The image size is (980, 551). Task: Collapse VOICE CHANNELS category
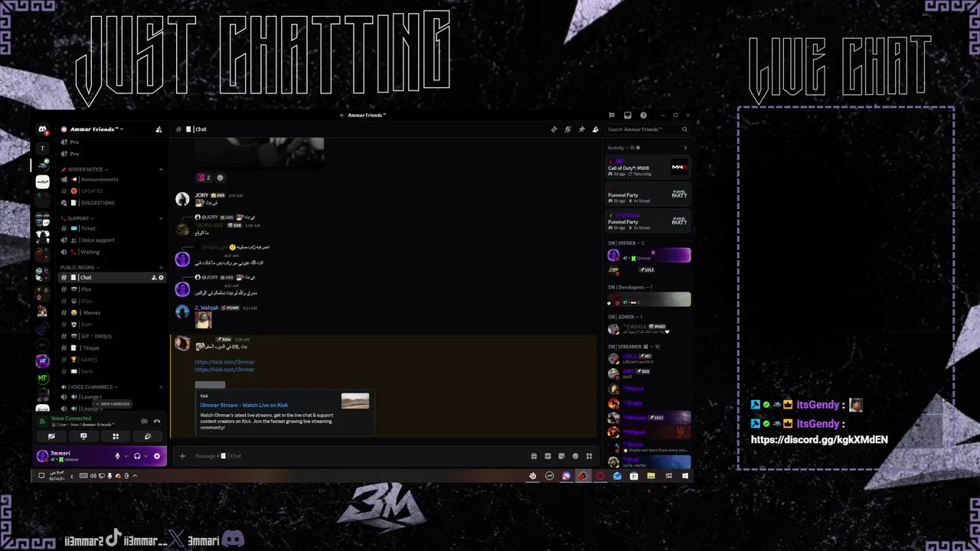pyautogui.click(x=90, y=386)
